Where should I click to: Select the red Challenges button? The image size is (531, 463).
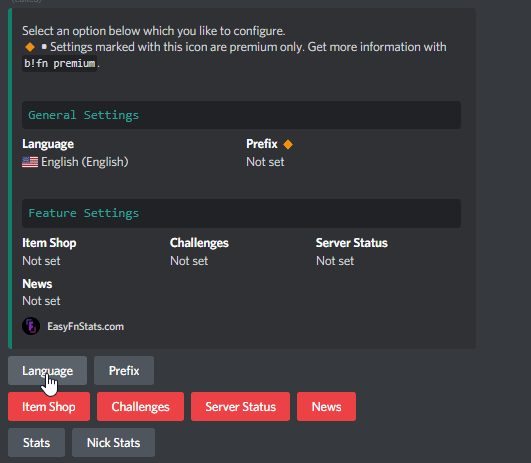click(x=141, y=406)
